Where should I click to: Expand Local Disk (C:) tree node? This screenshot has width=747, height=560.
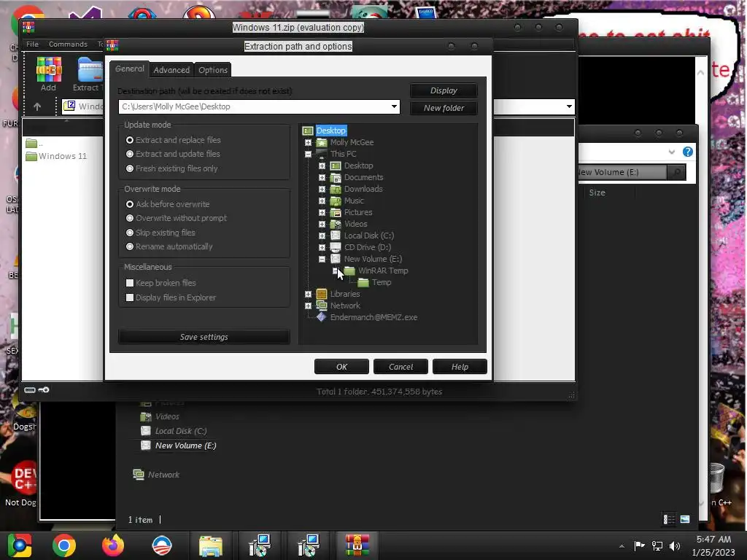pos(322,236)
